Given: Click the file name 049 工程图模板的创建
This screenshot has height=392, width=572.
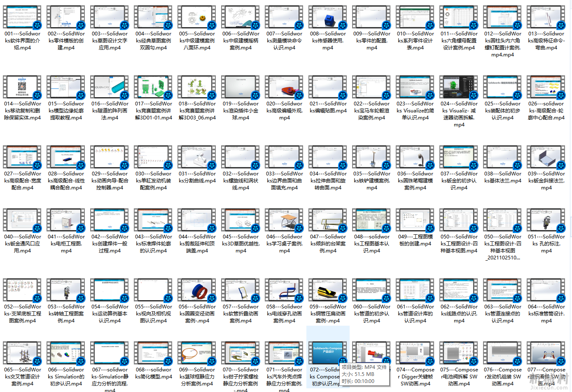Looking at the screenshot, I should tap(415, 240).
